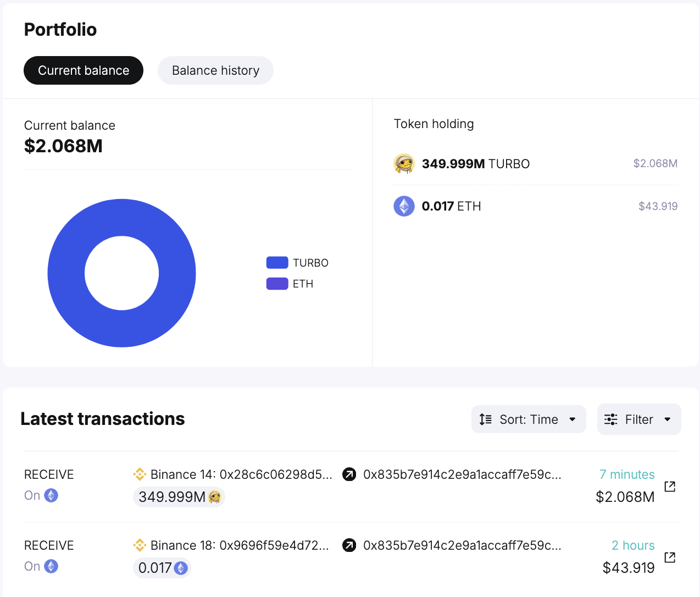Click the Binance icon on the first transaction
This screenshot has width=700, height=597.
pyautogui.click(x=140, y=474)
